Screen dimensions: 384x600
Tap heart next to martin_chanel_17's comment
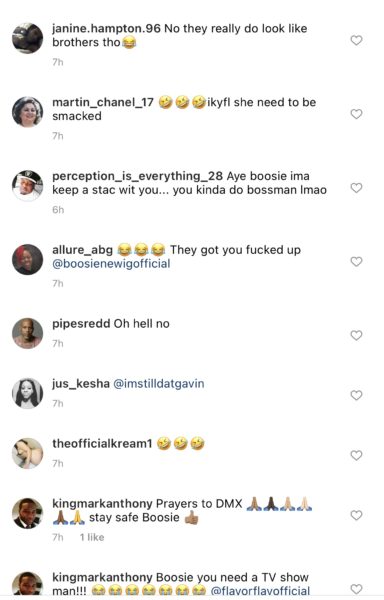[x=356, y=114]
